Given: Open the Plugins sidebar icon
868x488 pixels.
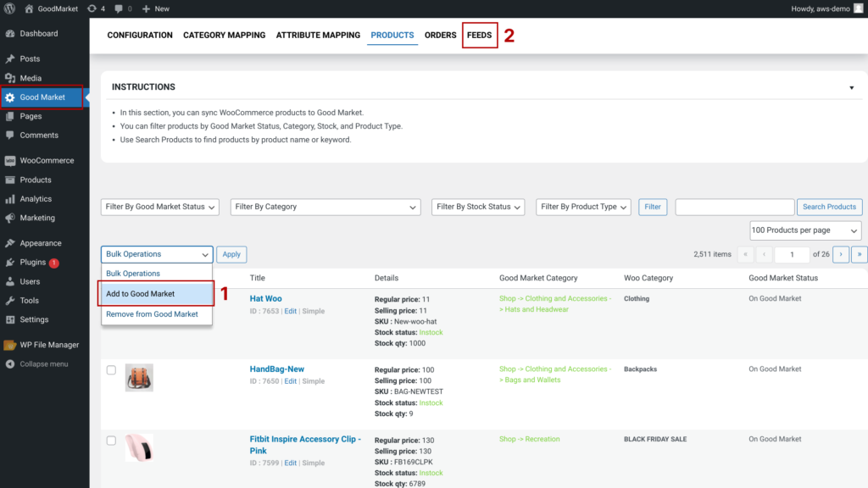Looking at the screenshot, I should pos(9,263).
